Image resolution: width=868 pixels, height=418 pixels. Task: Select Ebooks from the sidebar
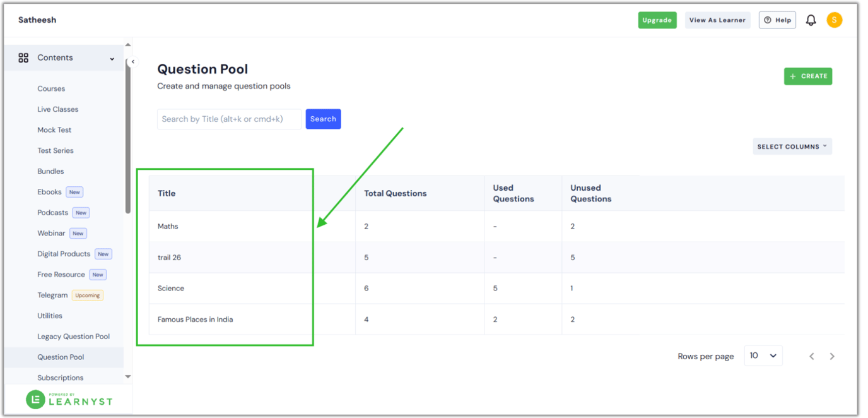[x=49, y=191]
